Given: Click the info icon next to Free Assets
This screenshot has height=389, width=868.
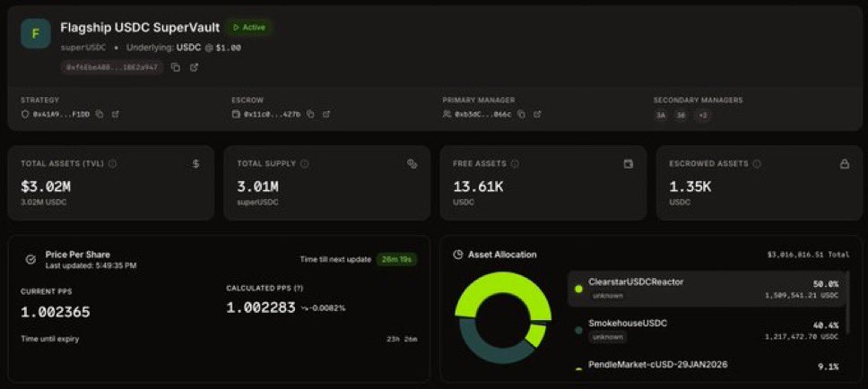Looking at the screenshot, I should (515, 164).
